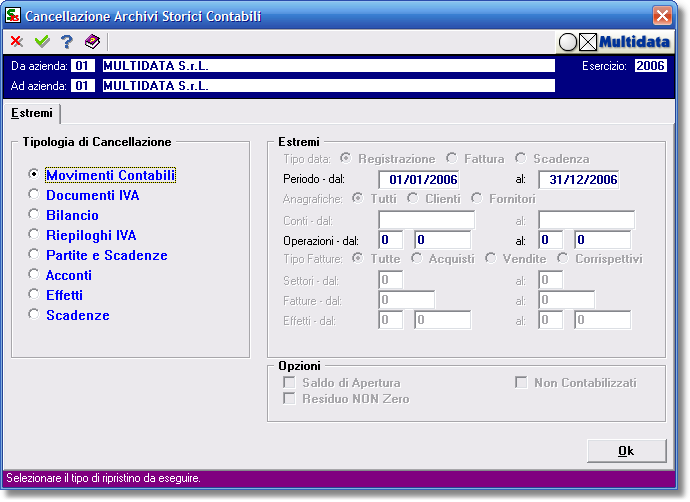Click first Operazioni al field

point(551,240)
